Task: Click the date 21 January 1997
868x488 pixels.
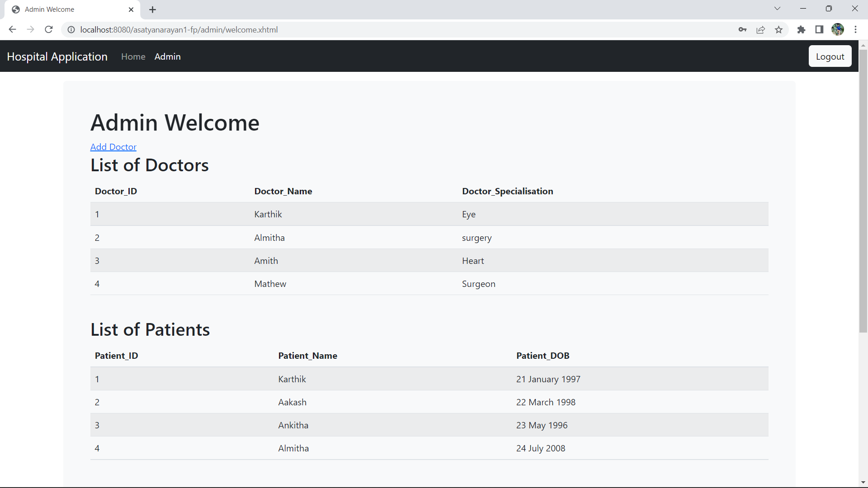Action: 548,379
